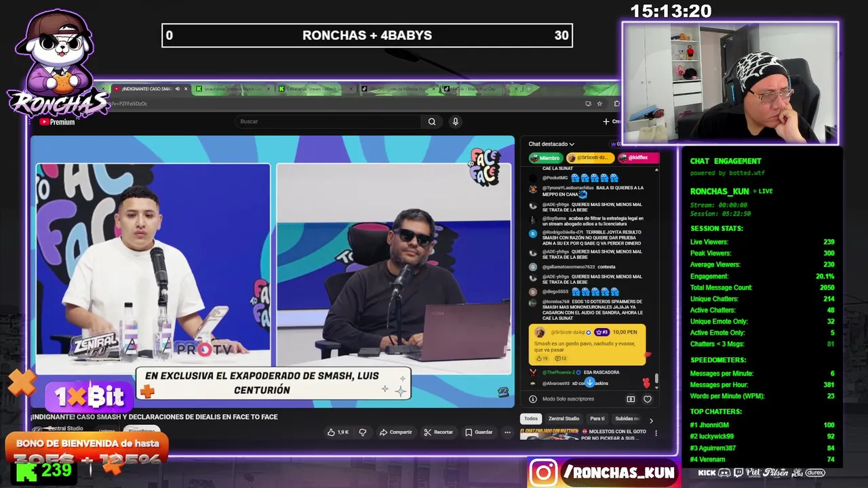Open the YouTube Premium home logo
This screenshot has height=488, width=868.
pyautogui.click(x=58, y=122)
